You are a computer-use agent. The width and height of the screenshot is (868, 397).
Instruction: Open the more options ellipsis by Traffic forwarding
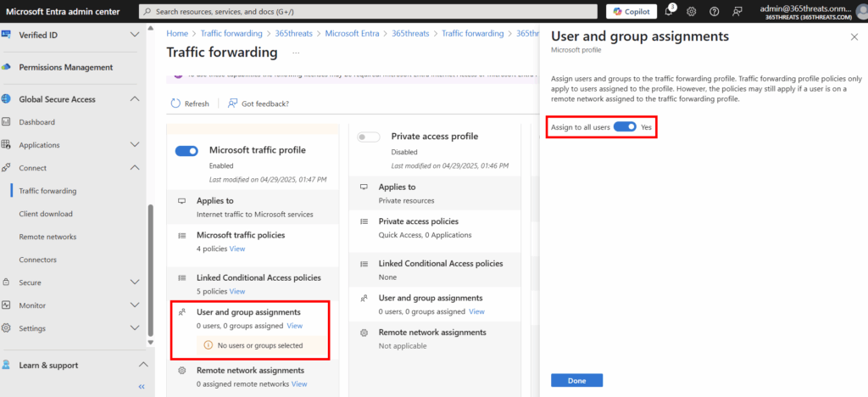296,53
